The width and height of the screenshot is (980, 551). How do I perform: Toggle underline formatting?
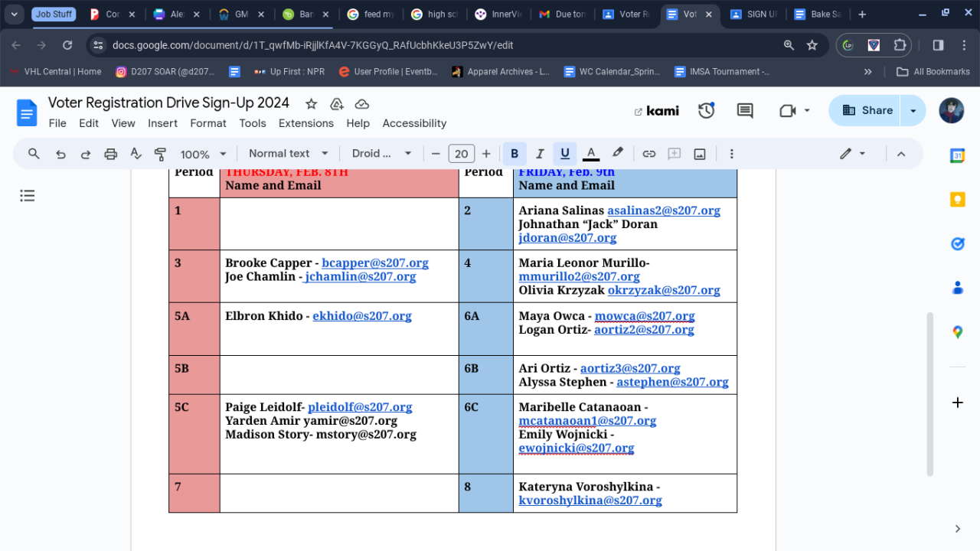(x=565, y=154)
